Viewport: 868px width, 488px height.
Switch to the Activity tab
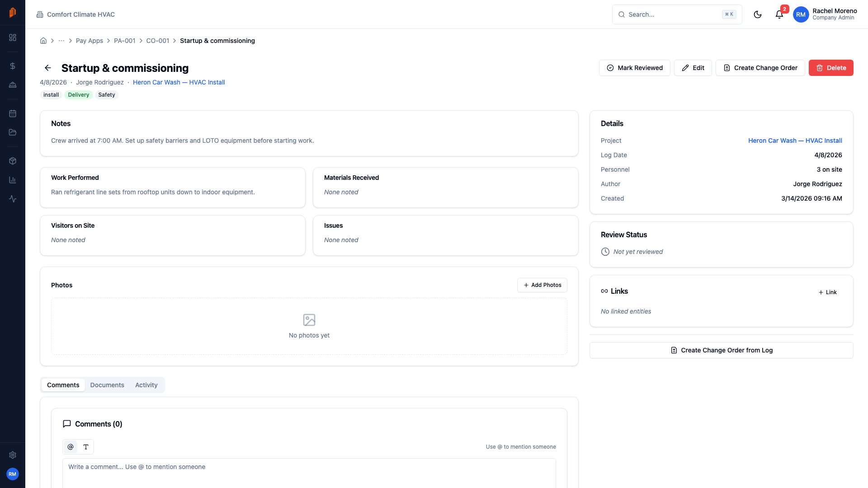coord(146,385)
